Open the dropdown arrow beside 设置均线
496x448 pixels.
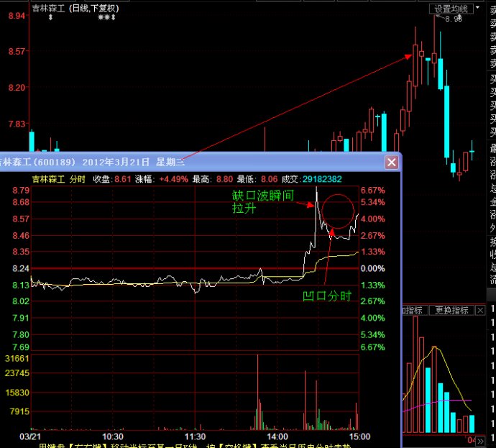tap(477, 7)
